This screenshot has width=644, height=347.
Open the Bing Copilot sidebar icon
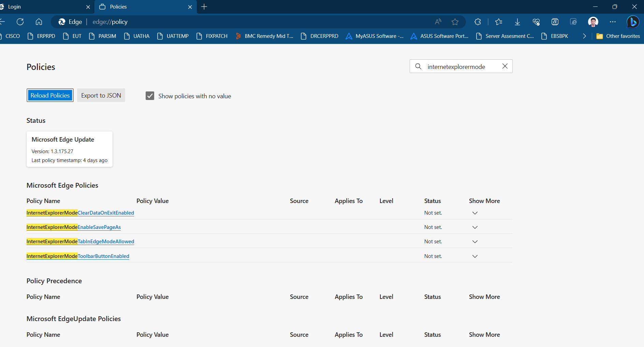click(x=633, y=22)
